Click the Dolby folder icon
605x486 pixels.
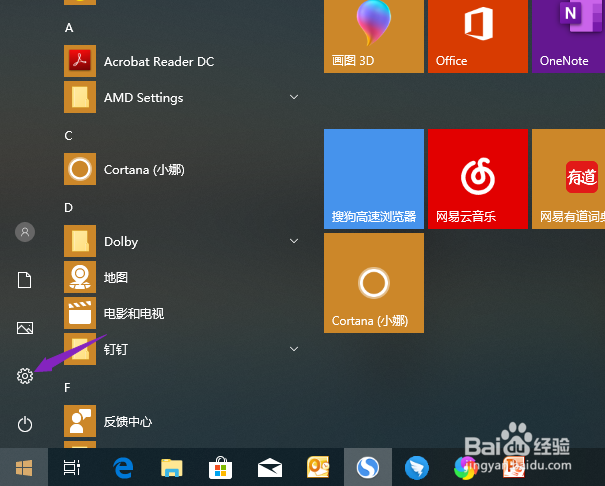pos(80,241)
